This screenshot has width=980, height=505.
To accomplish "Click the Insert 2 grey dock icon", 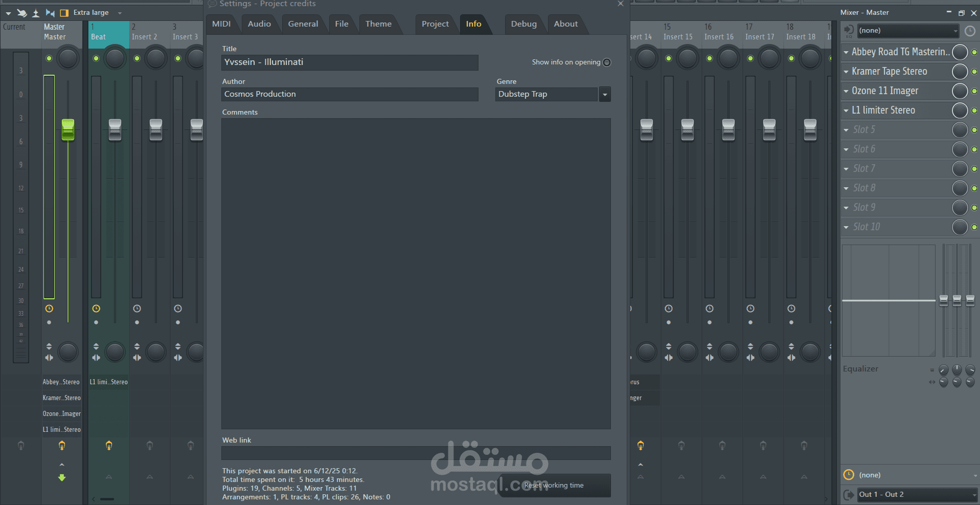I will click(x=150, y=446).
